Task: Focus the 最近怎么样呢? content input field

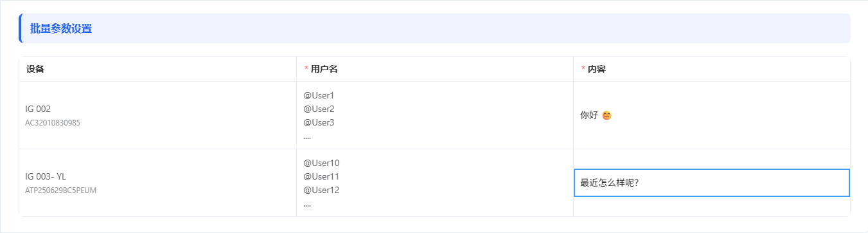Action: [x=712, y=183]
